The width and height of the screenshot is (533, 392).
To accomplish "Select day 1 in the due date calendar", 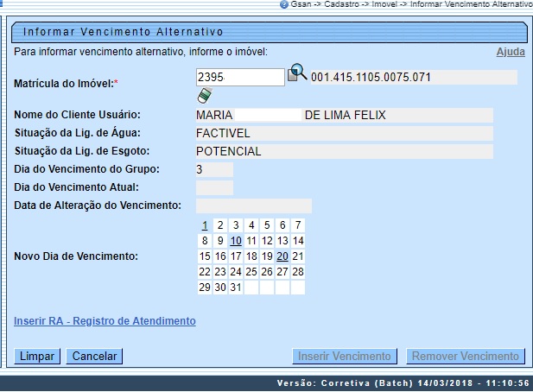I will pos(205,225).
